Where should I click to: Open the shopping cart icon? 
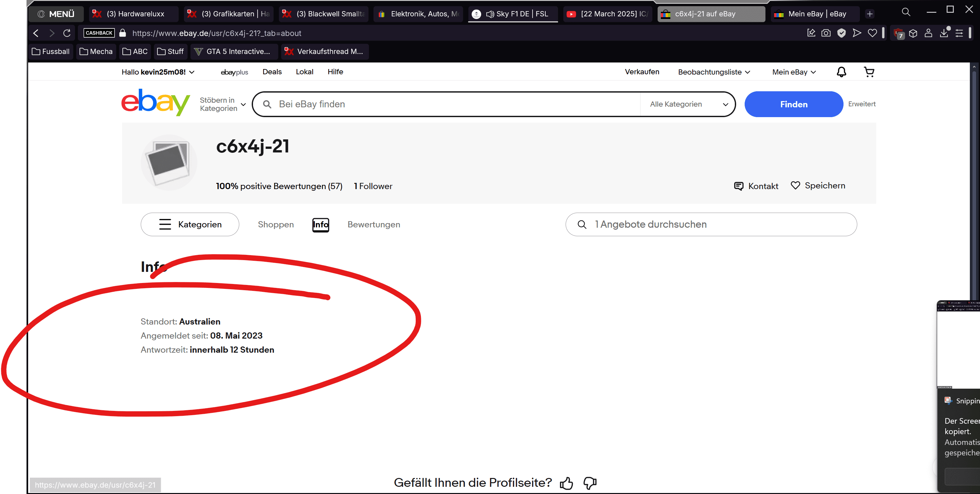click(869, 72)
